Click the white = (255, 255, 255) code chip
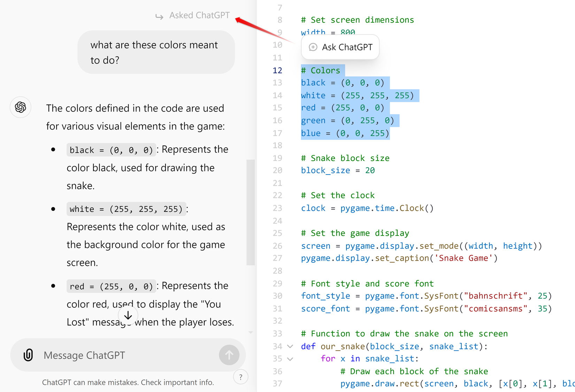The height and width of the screenshot is (392, 575). click(126, 209)
